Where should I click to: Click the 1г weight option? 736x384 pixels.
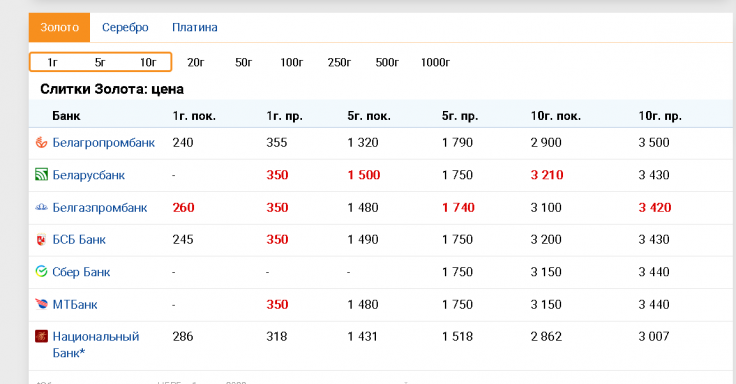(52, 62)
